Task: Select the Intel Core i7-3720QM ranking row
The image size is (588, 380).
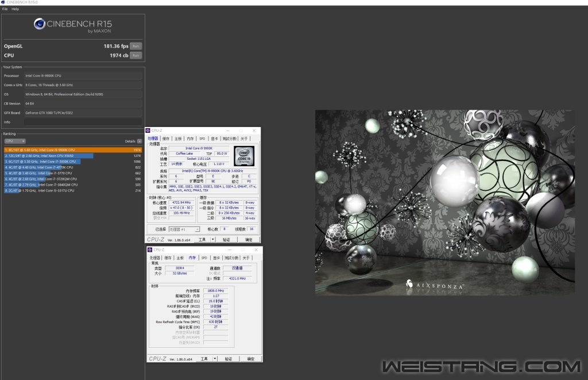Action: click(x=73, y=179)
